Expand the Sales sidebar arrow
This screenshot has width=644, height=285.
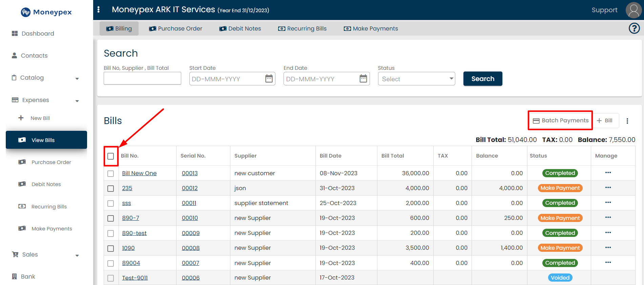click(77, 256)
